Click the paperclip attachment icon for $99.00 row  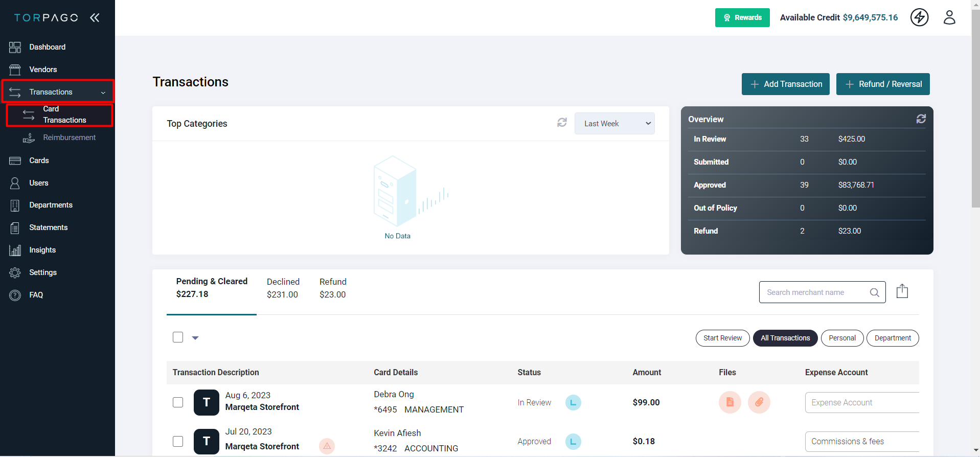(759, 402)
